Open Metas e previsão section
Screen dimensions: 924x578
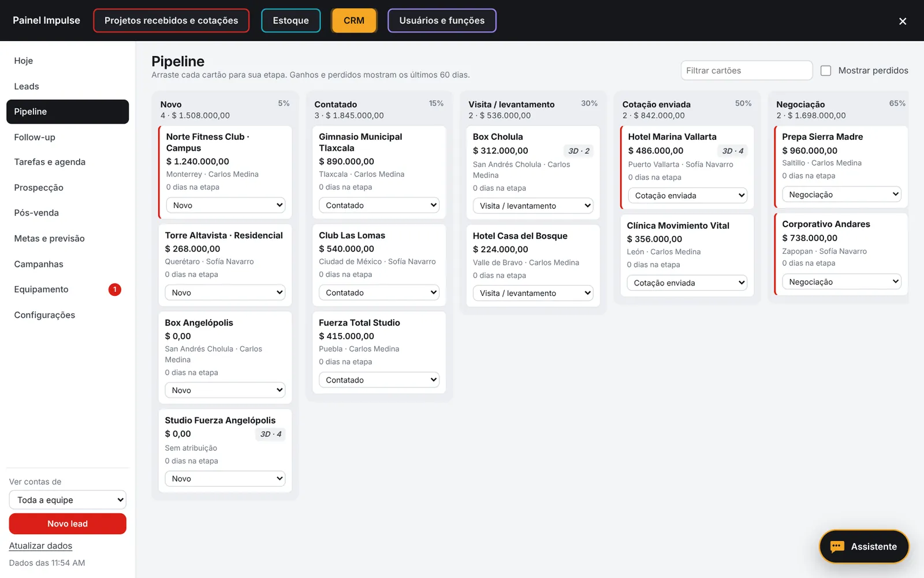(x=68, y=238)
